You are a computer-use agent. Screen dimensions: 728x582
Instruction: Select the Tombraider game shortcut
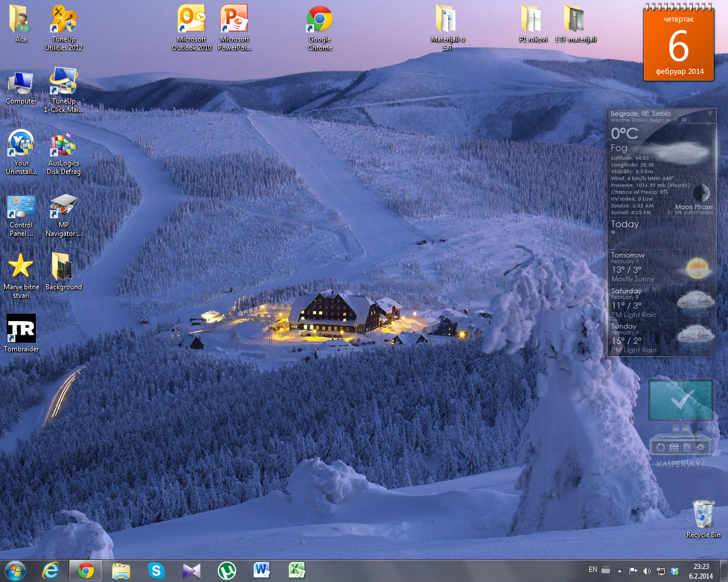point(21,333)
